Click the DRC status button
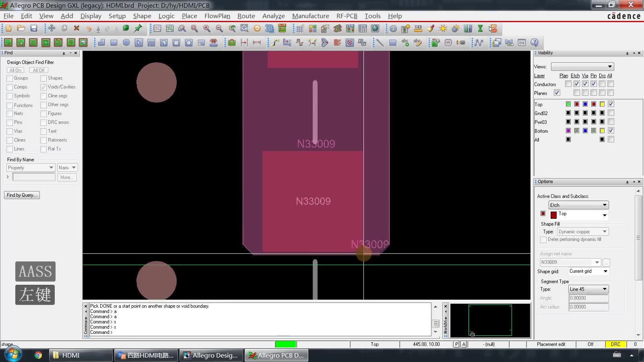644x362 pixels. point(615,344)
